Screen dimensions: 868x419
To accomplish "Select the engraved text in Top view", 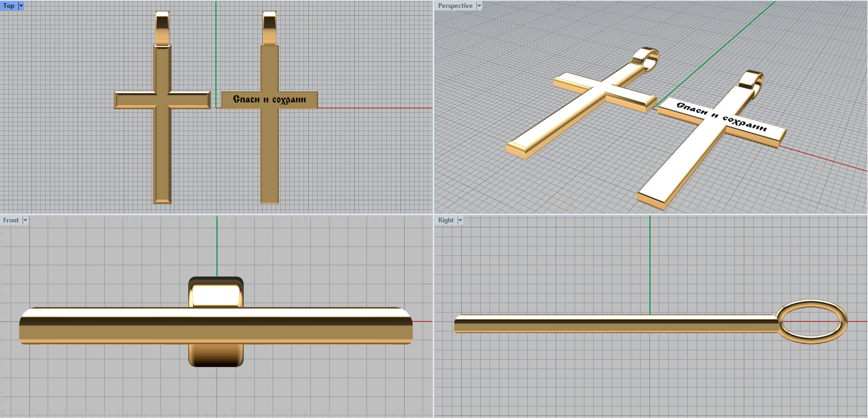I will 269,99.
